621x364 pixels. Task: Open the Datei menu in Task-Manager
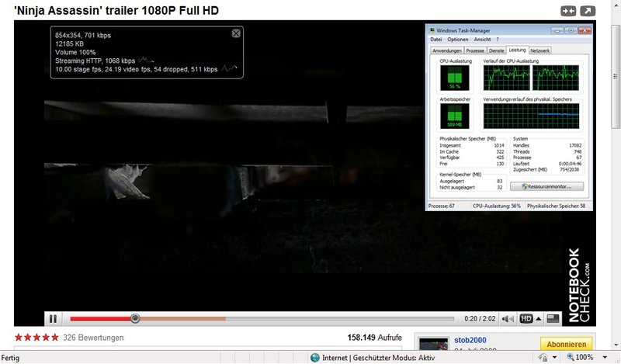point(435,40)
